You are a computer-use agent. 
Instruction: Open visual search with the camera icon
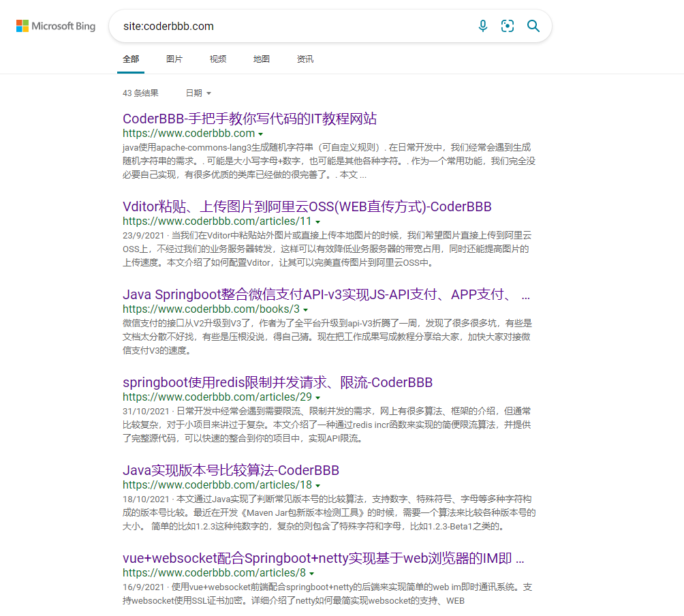pos(508,25)
